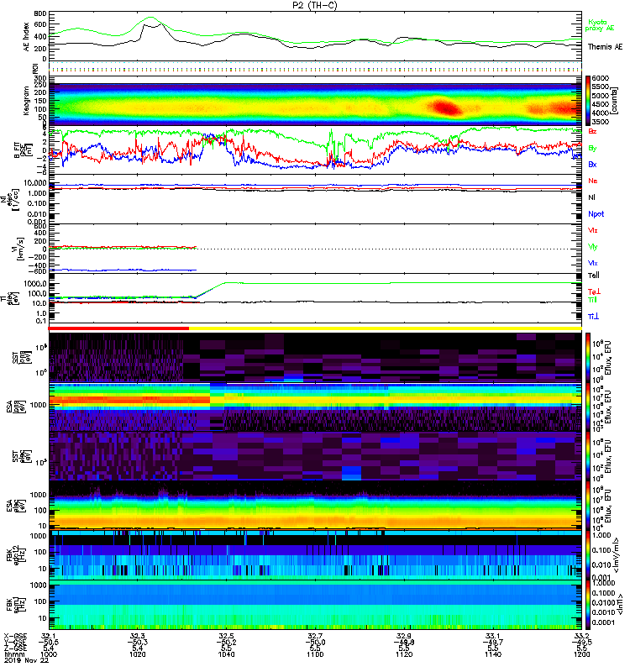Select the black Ni density legend label
Screen dimensions: 630x672
tap(591, 197)
